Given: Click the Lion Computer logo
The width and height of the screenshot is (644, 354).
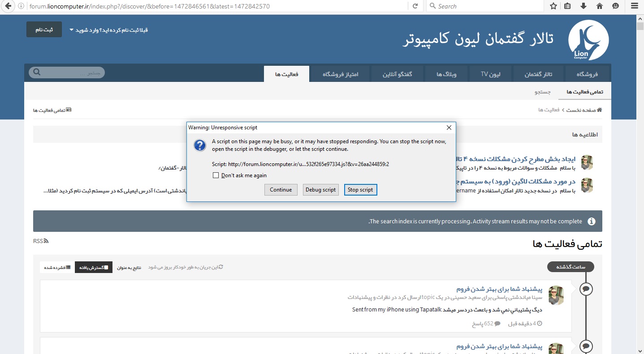Looking at the screenshot, I should [588, 40].
